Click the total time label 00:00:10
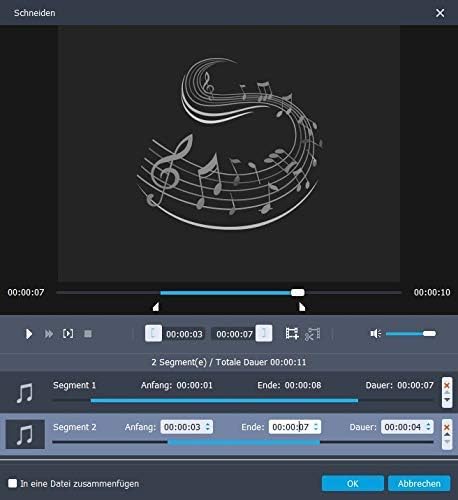Image resolution: width=458 pixels, height=500 pixels. 432,293
